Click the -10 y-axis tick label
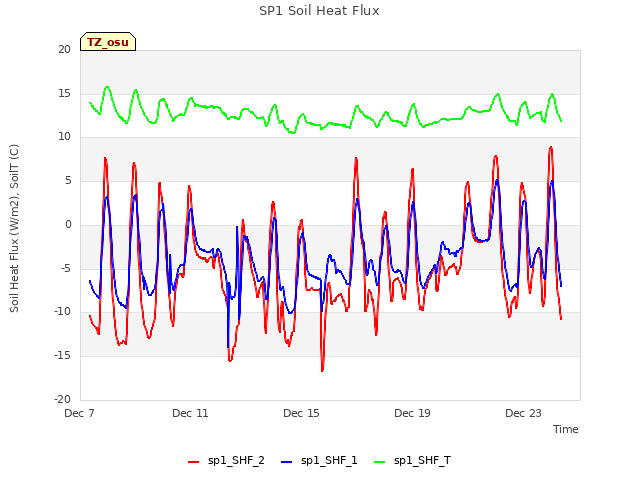 pyautogui.click(x=63, y=311)
